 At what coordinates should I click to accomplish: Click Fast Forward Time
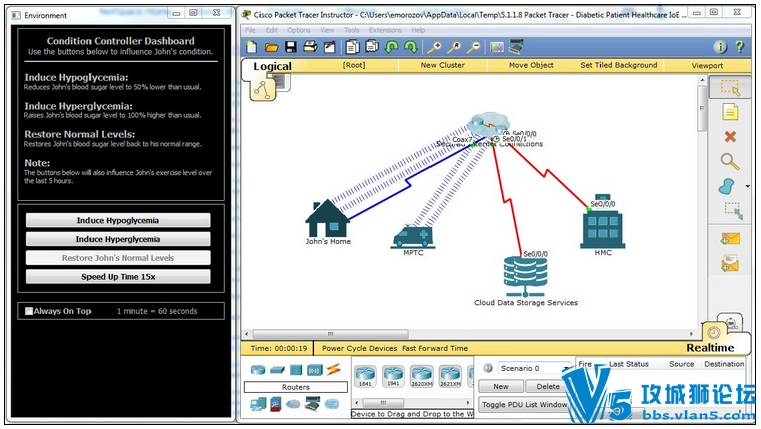point(435,348)
